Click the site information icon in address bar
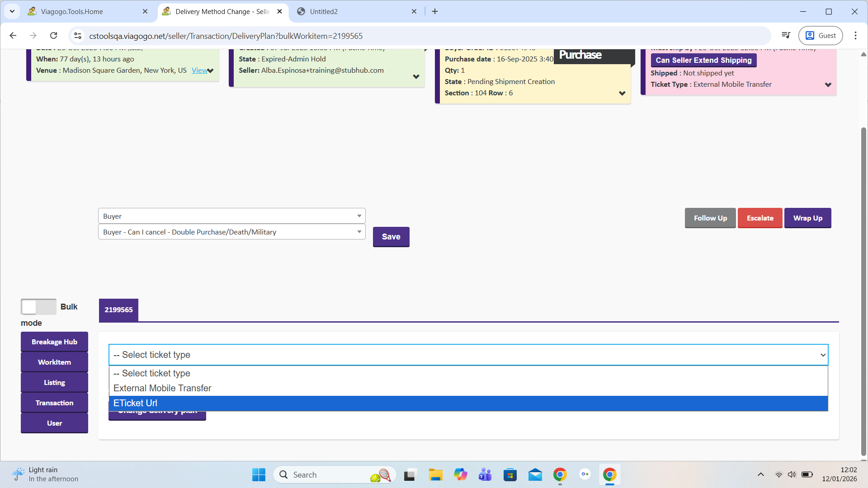The width and height of the screenshot is (868, 488). (78, 36)
